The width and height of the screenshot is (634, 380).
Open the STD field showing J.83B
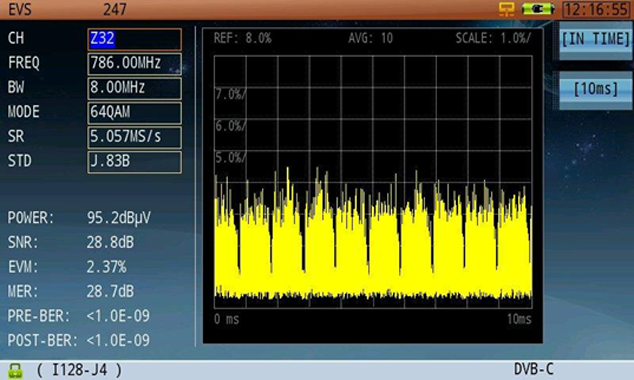tap(134, 162)
